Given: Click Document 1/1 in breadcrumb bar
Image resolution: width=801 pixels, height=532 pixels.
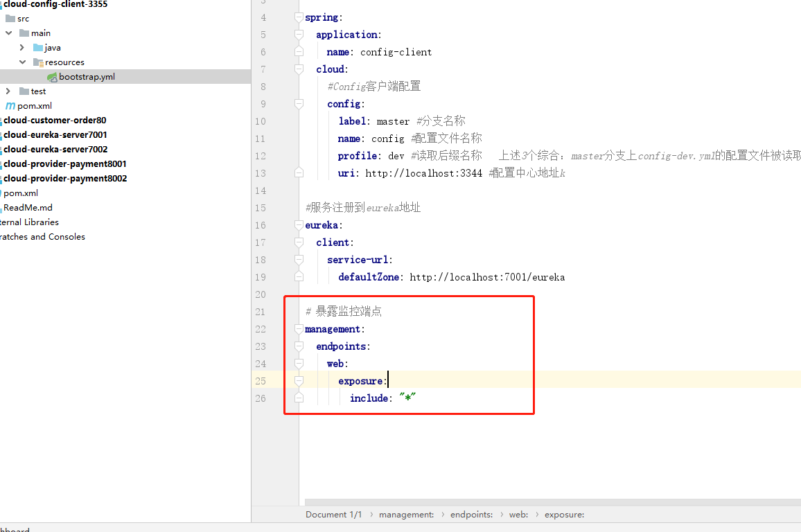Looking at the screenshot, I should (333, 515).
